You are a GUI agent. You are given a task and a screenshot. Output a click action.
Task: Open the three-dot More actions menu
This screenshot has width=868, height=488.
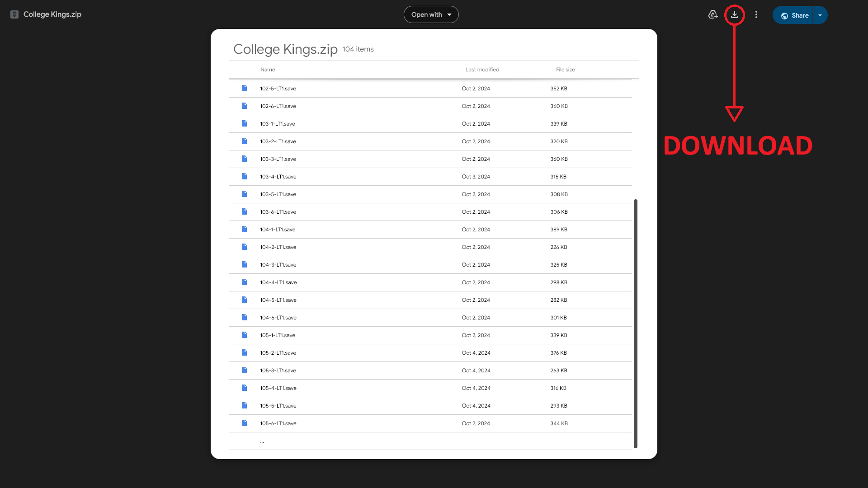(x=756, y=14)
